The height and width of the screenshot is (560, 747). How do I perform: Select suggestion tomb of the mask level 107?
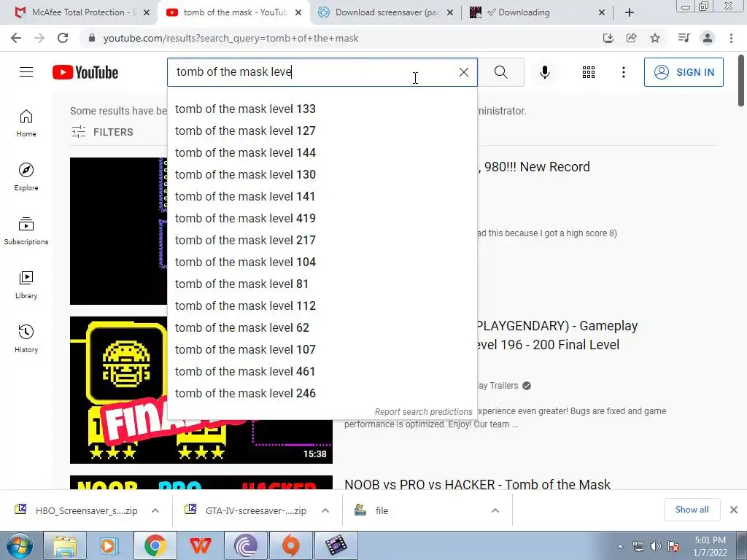point(322,349)
